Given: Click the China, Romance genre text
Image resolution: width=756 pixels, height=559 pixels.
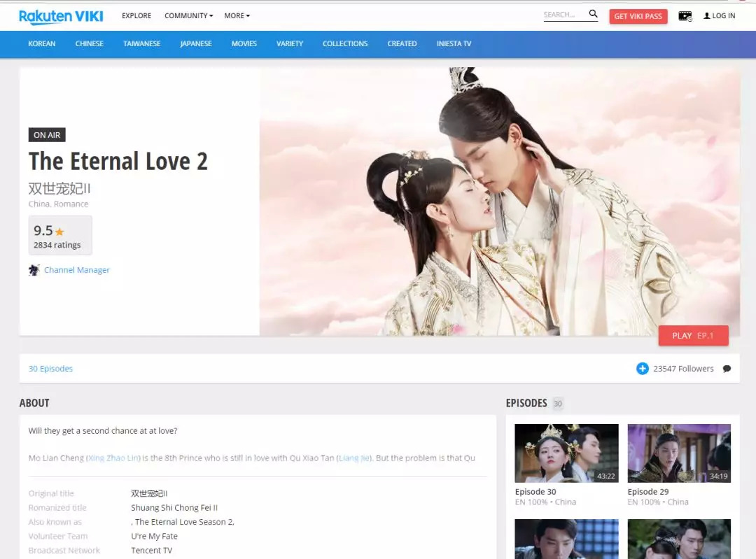Looking at the screenshot, I should (x=58, y=204).
